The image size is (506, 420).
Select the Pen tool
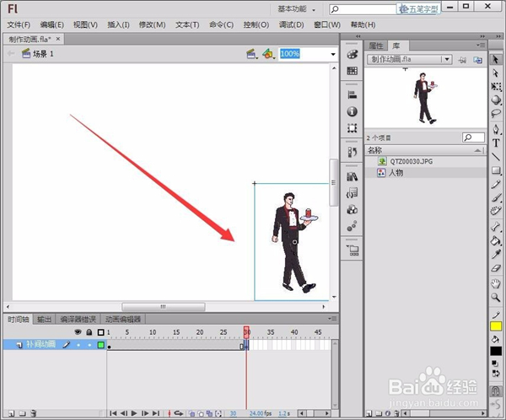click(496, 130)
